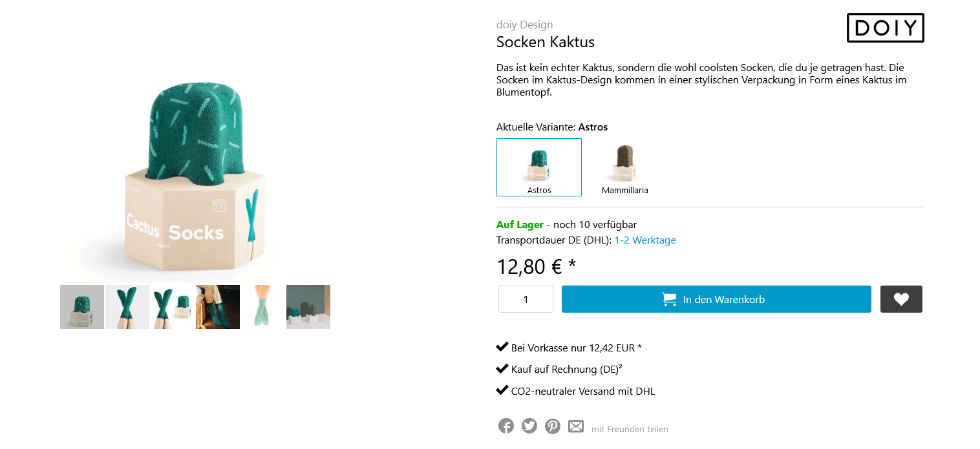The height and width of the screenshot is (449, 980).
Task: Select the Mammillaria variant
Action: pyautogui.click(x=624, y=167)
